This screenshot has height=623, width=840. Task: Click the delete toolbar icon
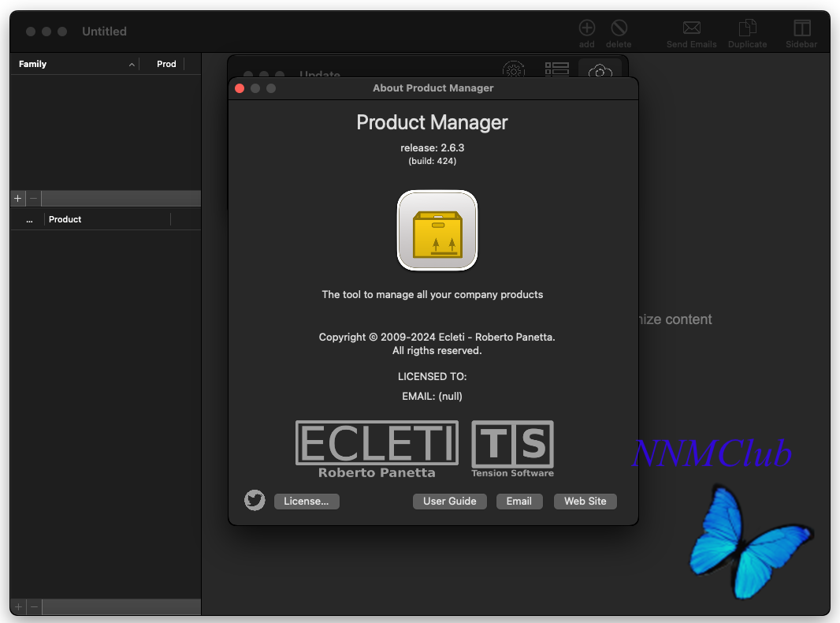619,28
